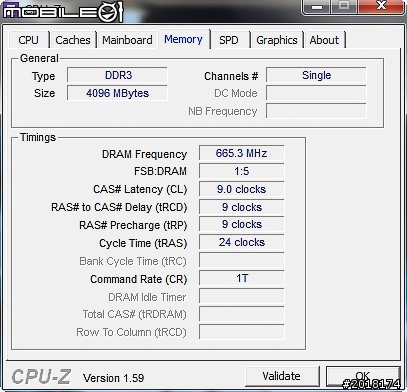Click the OK button

point(363,376)
